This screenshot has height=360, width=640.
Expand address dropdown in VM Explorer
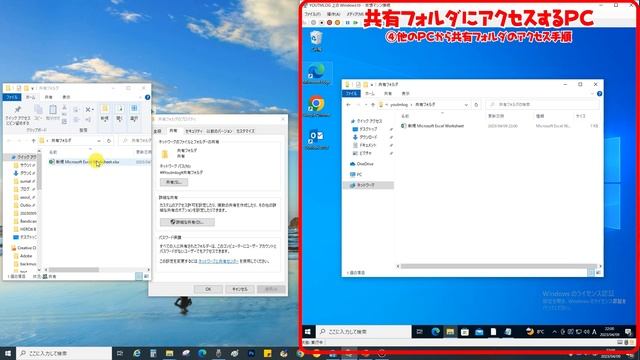466,105
